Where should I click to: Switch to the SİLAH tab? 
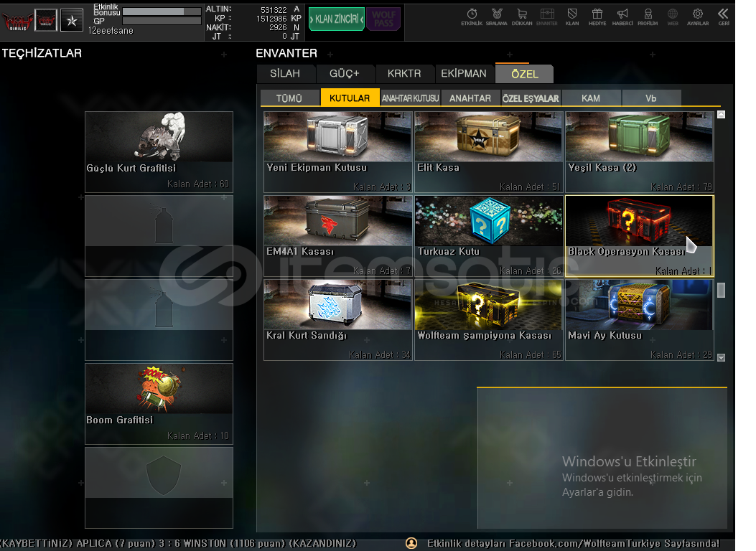pyautogui.click(x=286, y=74)
